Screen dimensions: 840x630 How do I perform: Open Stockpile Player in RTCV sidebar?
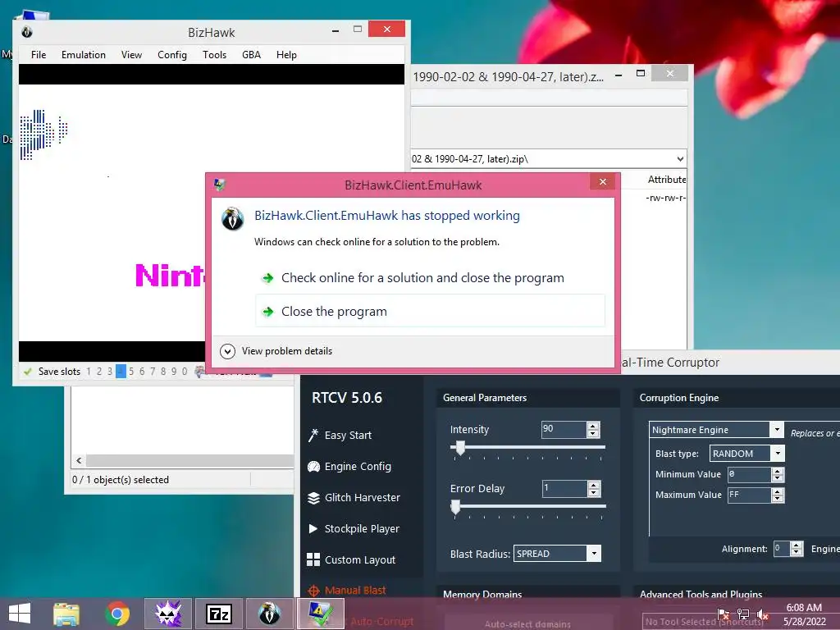tap(354, 528)
